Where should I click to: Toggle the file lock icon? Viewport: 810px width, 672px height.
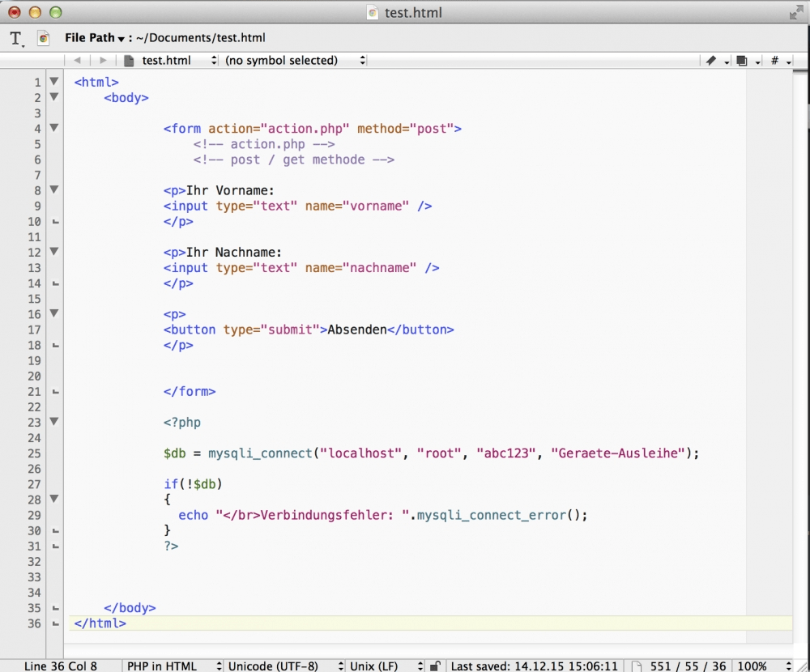coord(436,666)
